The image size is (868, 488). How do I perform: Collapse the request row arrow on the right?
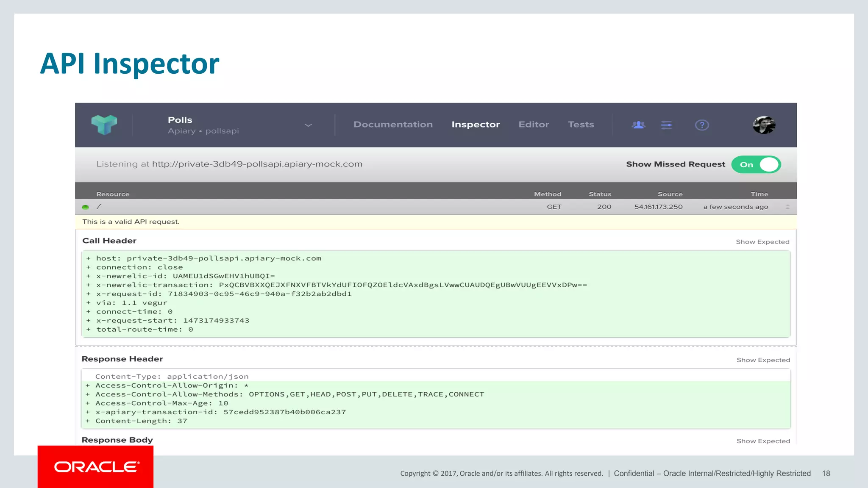click(787, 207)
